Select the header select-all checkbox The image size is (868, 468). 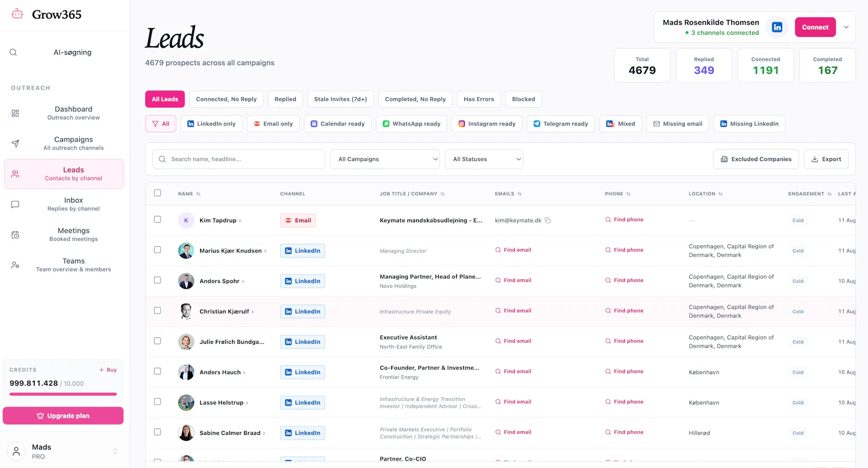coord(157,193)
